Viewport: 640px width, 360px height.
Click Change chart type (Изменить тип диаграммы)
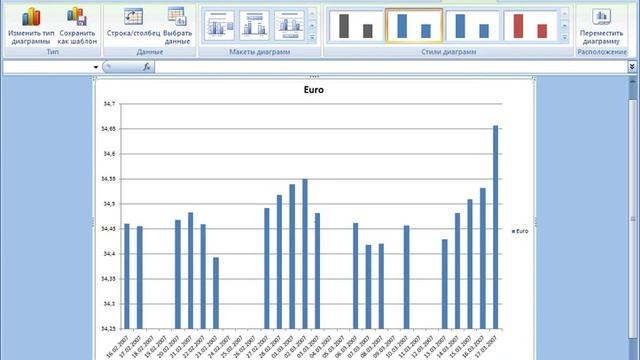(31, 25)
